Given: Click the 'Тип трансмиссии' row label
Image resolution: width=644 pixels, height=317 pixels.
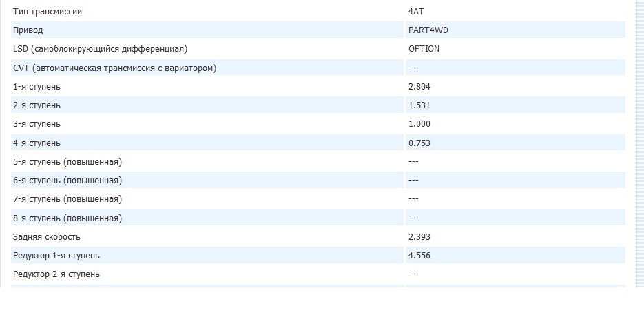Looking at the screenshot, I should click(x=51, y=12).
